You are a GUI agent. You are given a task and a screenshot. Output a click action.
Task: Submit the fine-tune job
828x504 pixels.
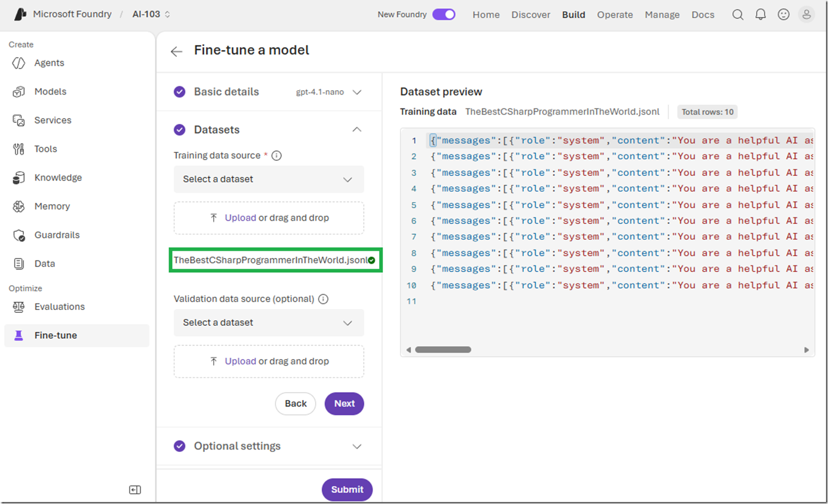tap(347, 490)
